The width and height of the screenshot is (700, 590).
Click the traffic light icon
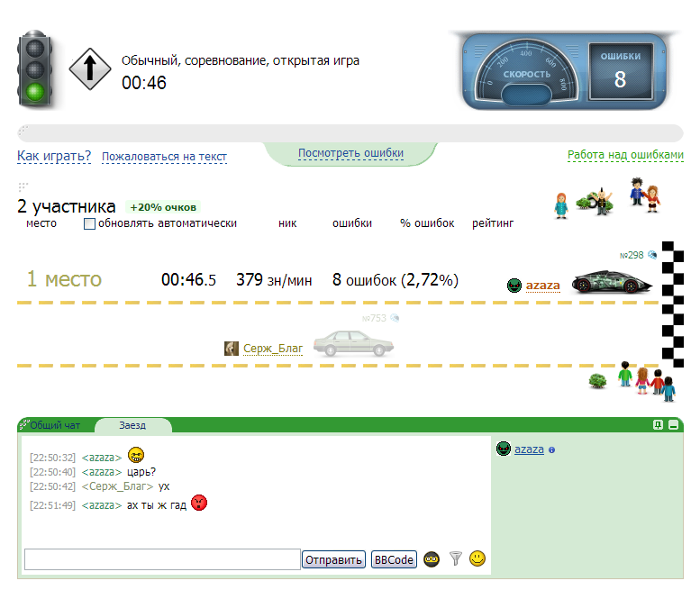click(x=35, y=68)
